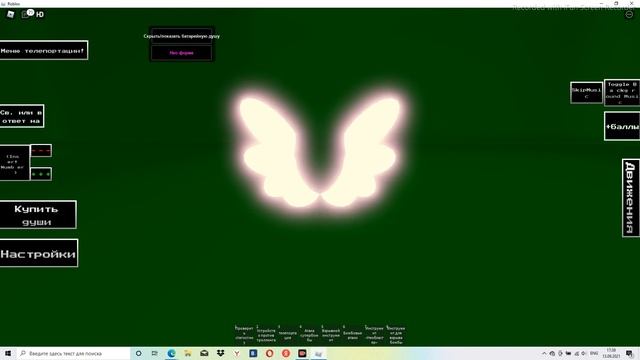Open the Roblox menu logo icon

pyautogui.click(x=11, y=14)
